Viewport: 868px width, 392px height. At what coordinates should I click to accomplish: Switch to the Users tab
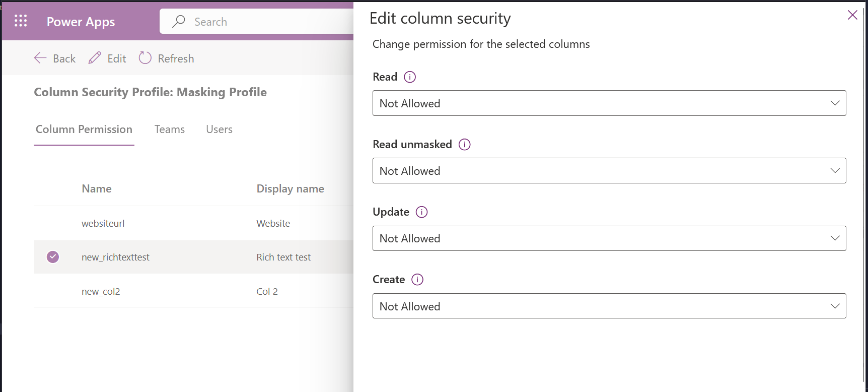pos(219,129)
